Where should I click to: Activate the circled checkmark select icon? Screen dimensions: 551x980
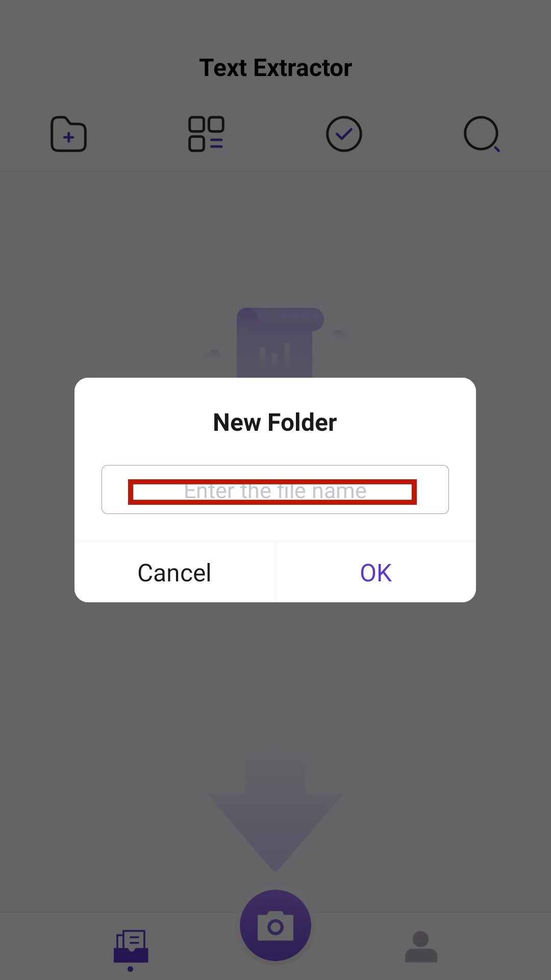click(344, 134)
